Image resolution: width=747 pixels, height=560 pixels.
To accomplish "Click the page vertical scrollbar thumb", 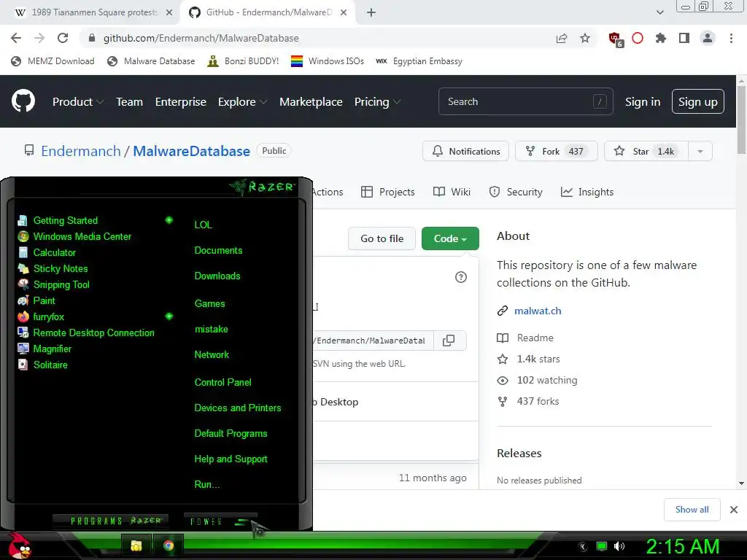I will tap(742, 120).
